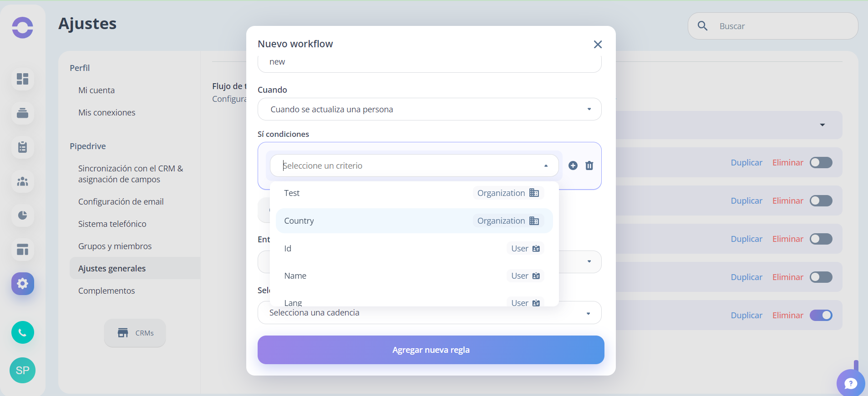Click the search magnifier icon
The image size is (868, 396).
pos(702,26)
